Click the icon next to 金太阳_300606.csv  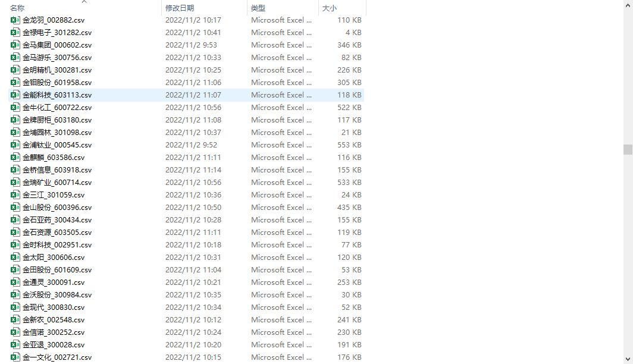click(x=15, y=258)
